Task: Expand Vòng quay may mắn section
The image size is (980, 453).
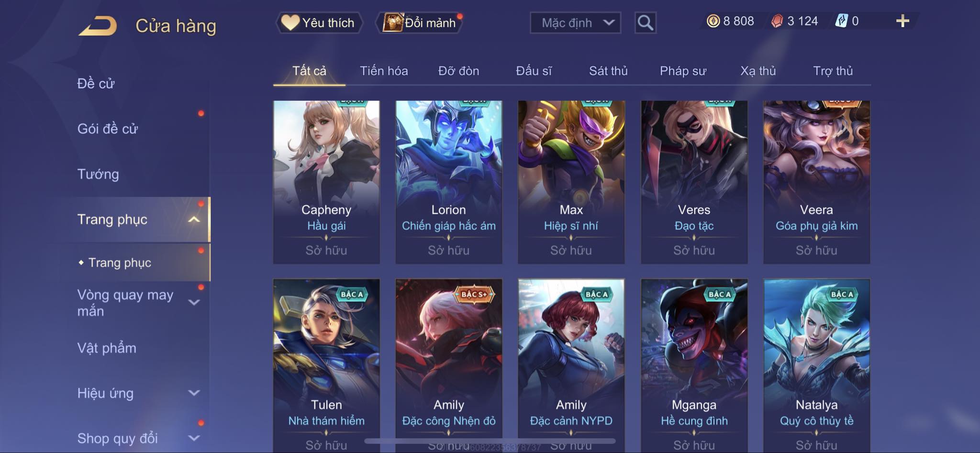Action: [x=194, y=302]
